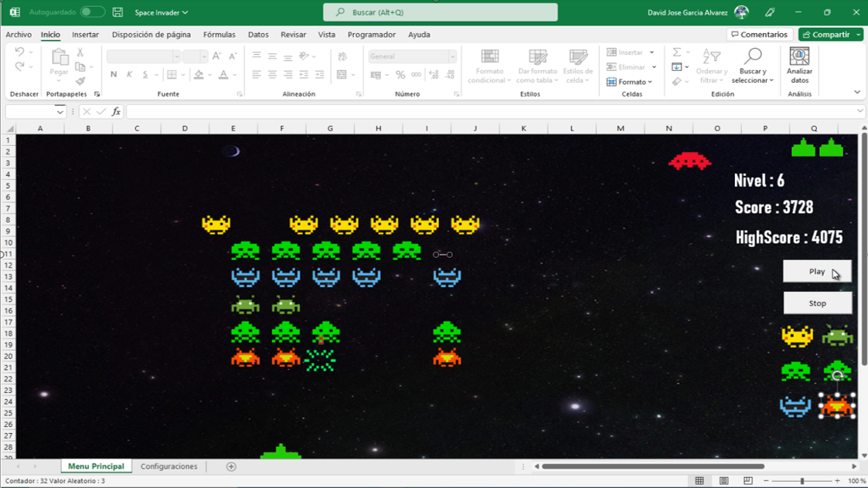Screen dimensions: 868x488
Task: Toggle Top Align in Alineación
Action: tap(257, 56)
